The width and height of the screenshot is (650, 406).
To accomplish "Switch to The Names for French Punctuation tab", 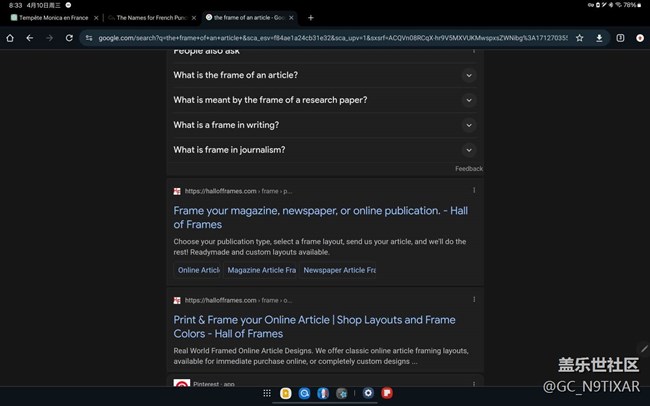I will tap(150, 17).
